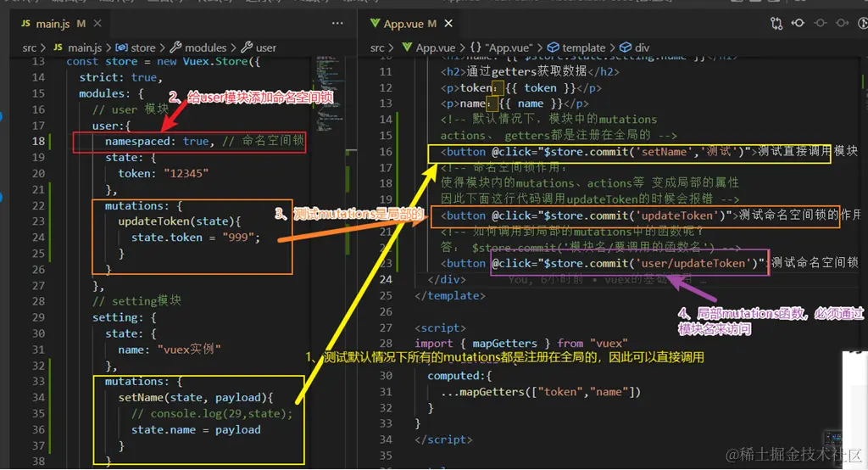
Task: Click the name: "vuex实例" line
Action: point(170,350)
